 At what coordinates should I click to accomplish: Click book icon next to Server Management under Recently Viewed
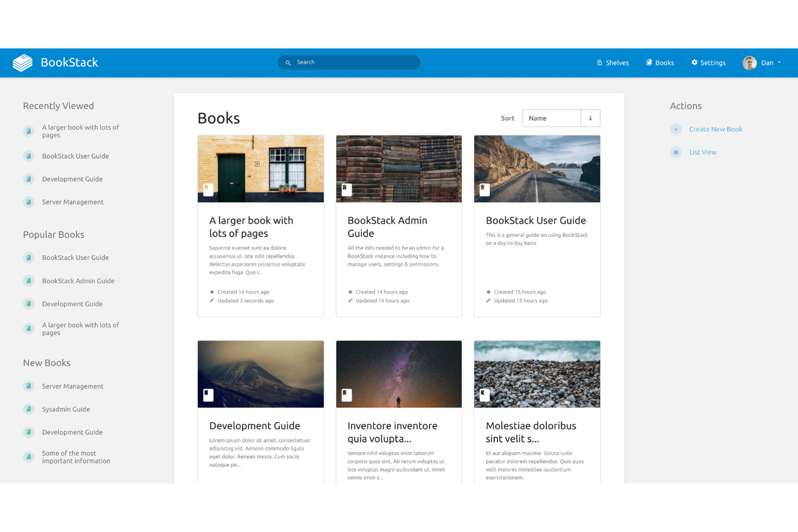point(29,202)
